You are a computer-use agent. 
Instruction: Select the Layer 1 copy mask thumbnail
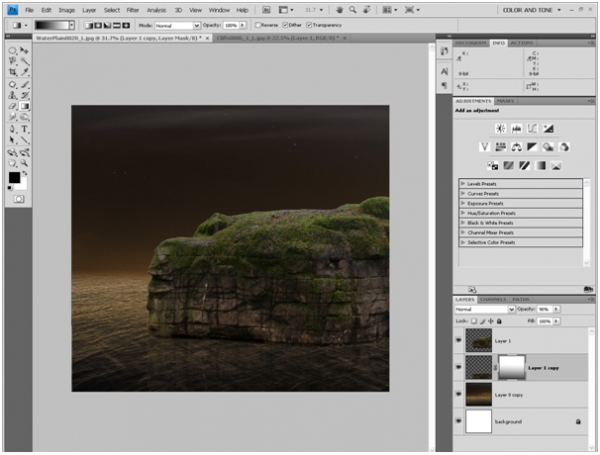tap(512, 367)
